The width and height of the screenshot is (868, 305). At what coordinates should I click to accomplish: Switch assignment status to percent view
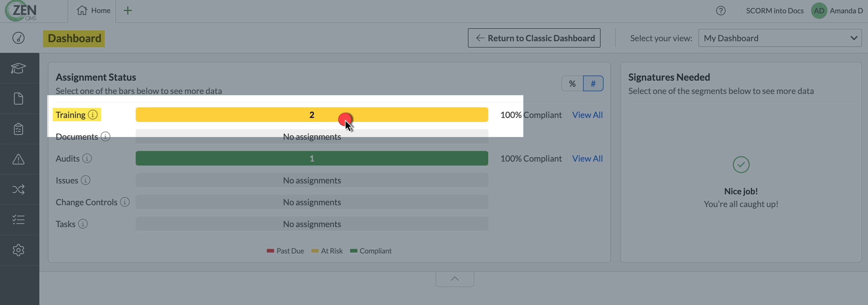[572, 83]
